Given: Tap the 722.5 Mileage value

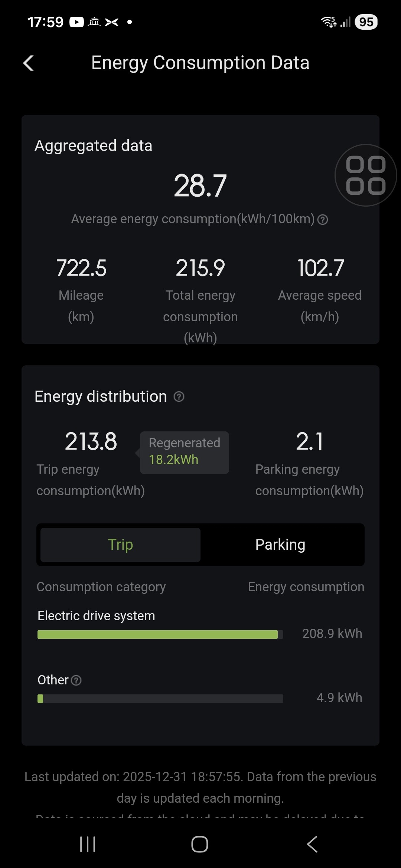Looking at the screenshot, I should (81, 268).
